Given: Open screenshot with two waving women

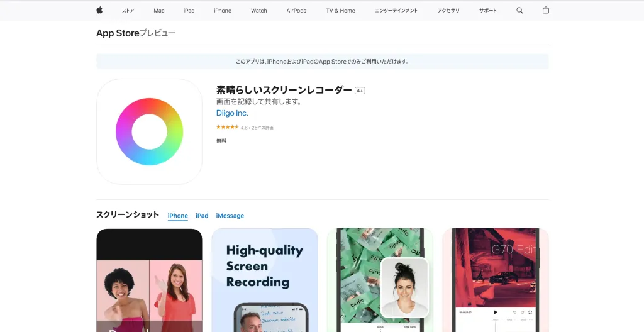Looking at the screenshot, I should (149, 280).
